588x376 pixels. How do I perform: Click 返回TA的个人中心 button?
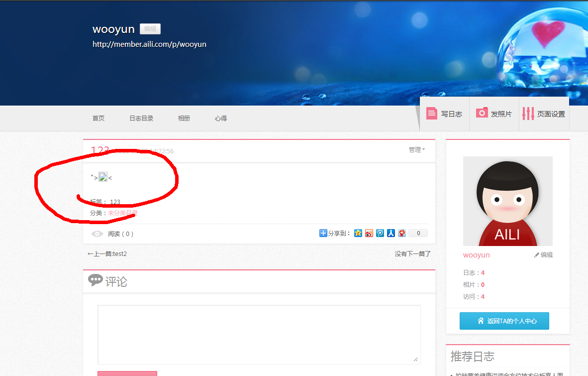coord(504,321)
